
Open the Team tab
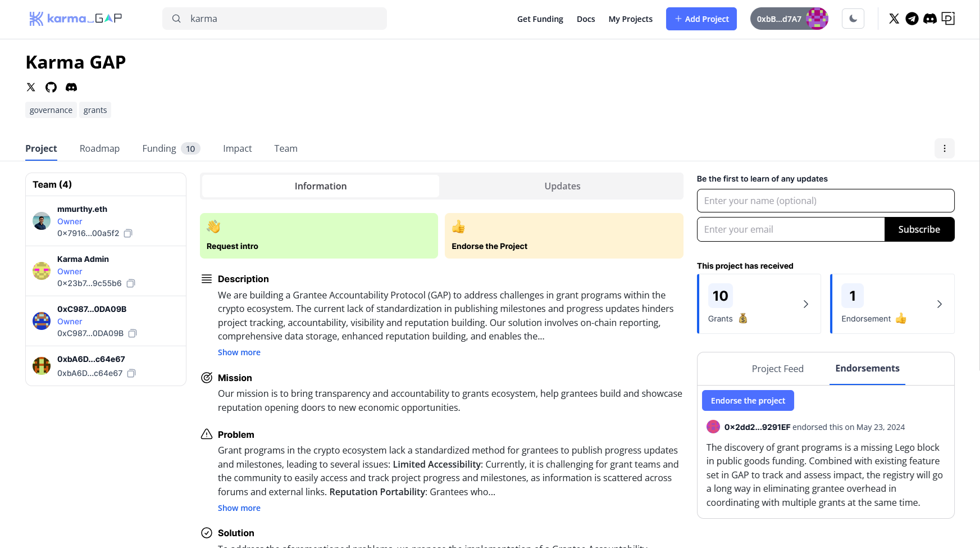[286, 148]
